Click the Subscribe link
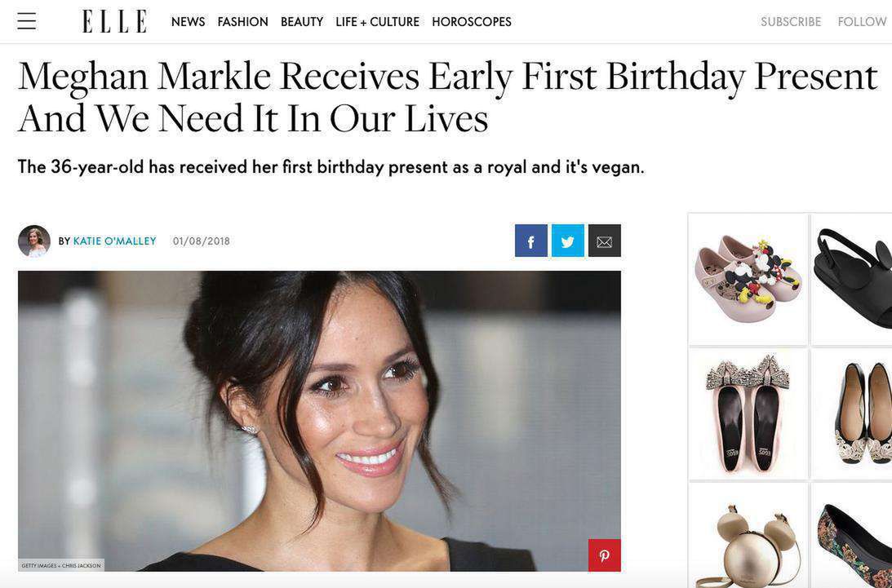892x588 pixels. pos(791,22)
